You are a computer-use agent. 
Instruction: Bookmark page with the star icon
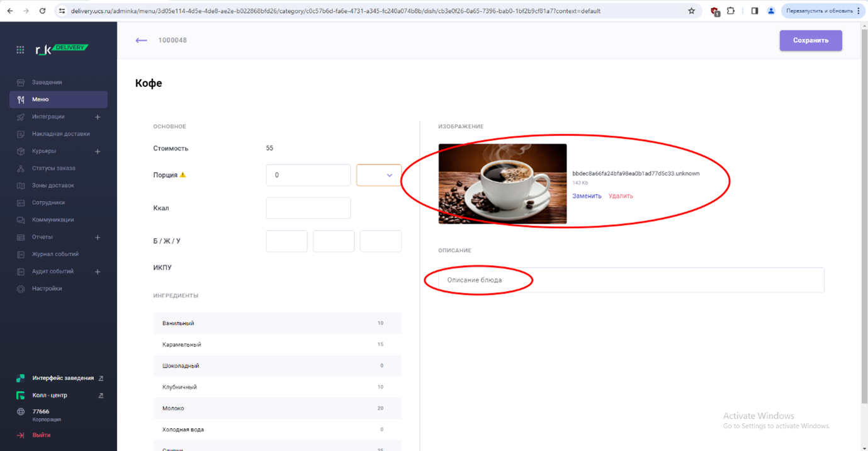click(691, 11)
